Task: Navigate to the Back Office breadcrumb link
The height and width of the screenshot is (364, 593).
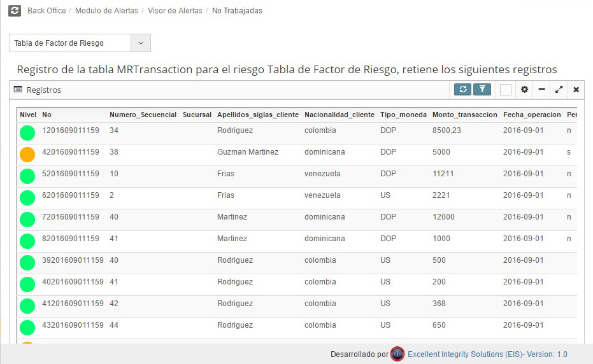Action: [x=46, y=11]
